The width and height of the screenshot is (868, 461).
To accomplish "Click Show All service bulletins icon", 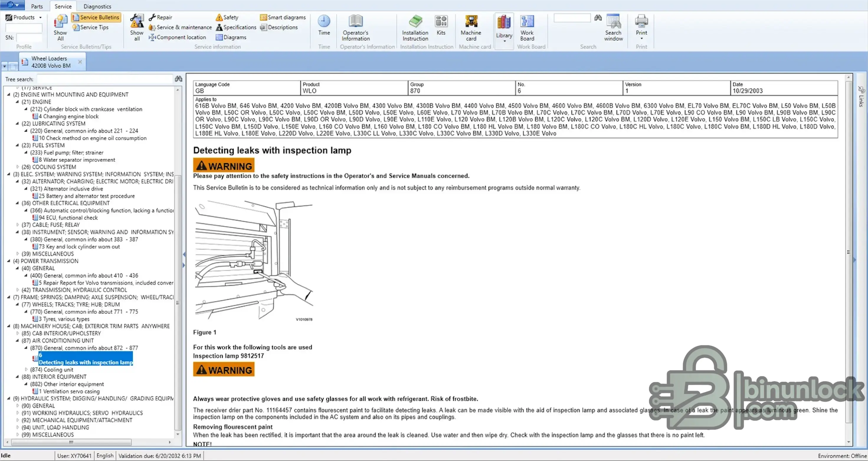I will click(60, 28).
